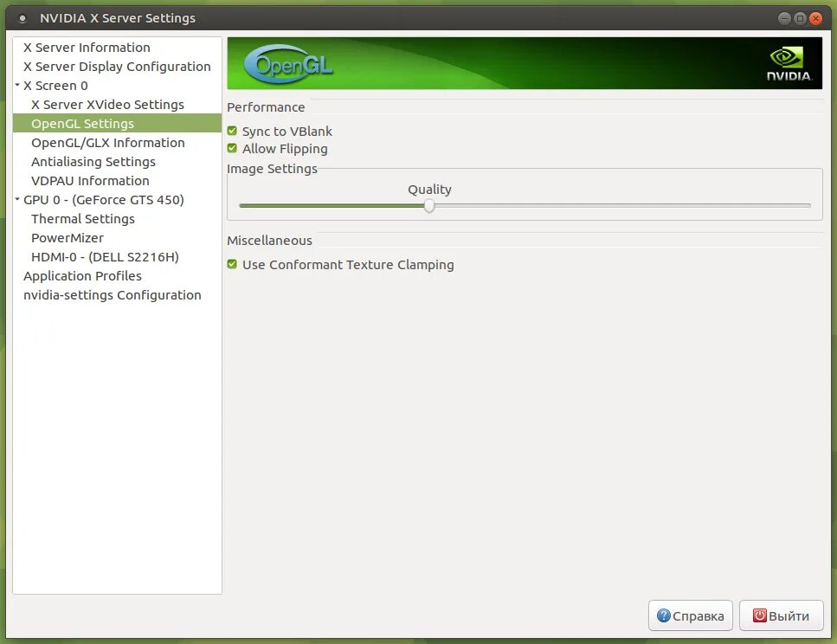Open X Server XVideo Settings
Screen dimensions: 837x644
[x=107, y=105]
